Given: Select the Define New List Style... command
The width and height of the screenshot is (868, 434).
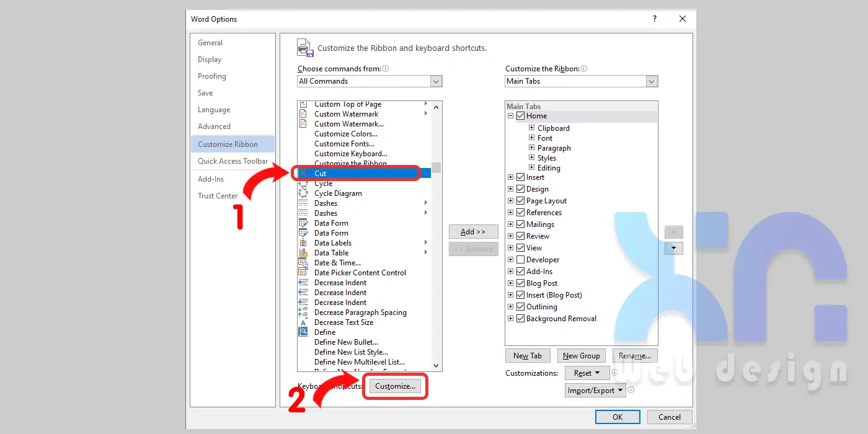Looking at the screenshot, I should (351, 352).
